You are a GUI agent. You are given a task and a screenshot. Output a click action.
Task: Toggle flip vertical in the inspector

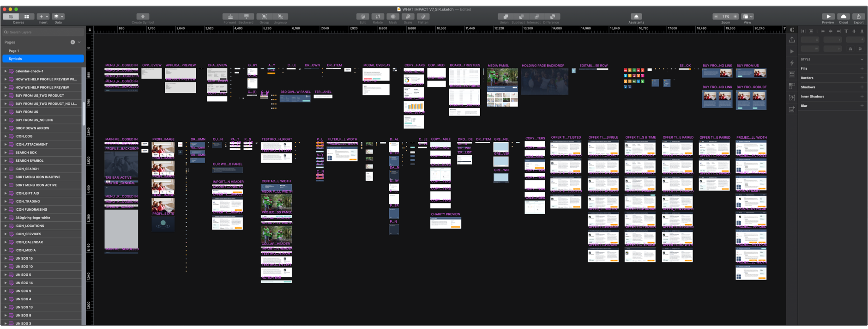pos(860,49)
